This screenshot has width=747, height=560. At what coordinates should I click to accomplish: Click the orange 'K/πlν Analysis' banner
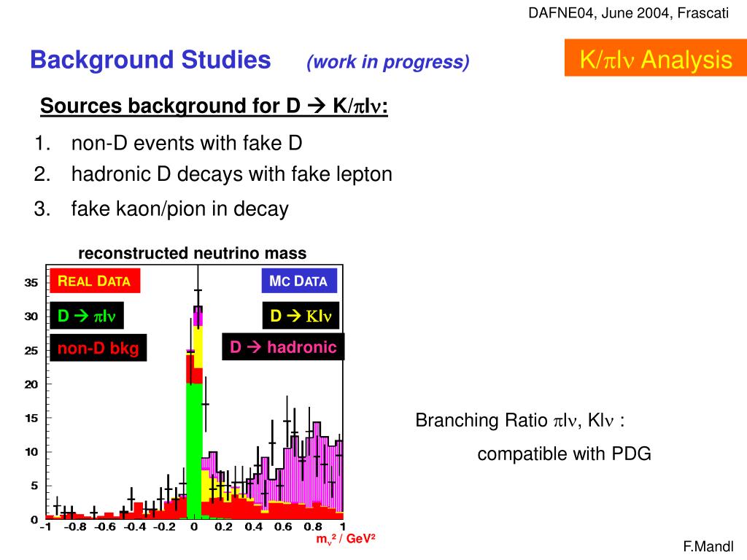(x=656, y=58)
